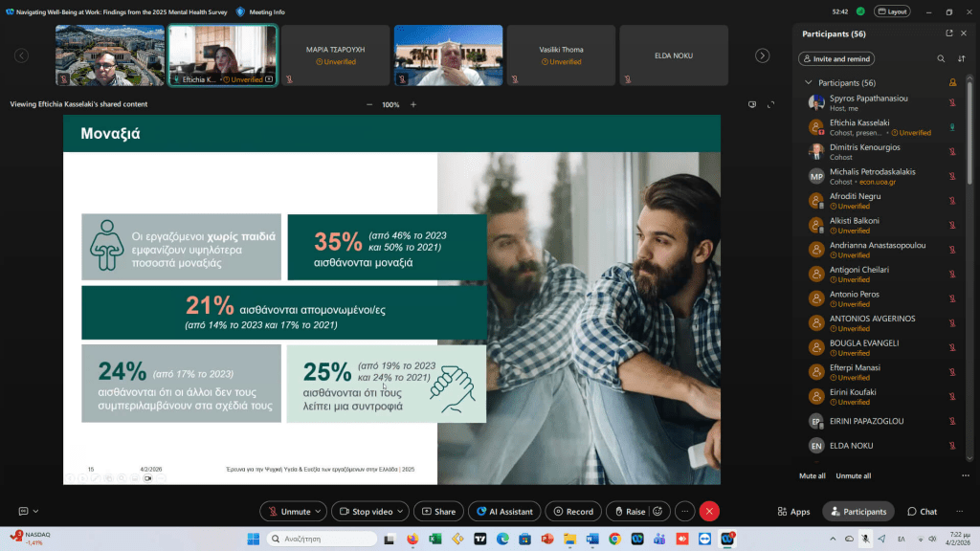980x551 pixels.
Task: Click Invite and remind button
Action: click(x=836, y=58)
